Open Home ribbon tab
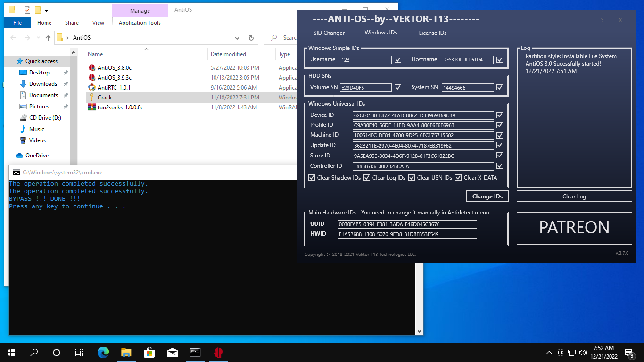Screen dimensions: 644x362 click(44, 23)
